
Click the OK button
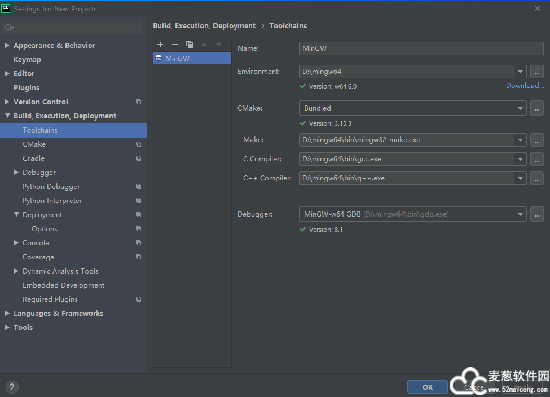(x=427, y=387)
